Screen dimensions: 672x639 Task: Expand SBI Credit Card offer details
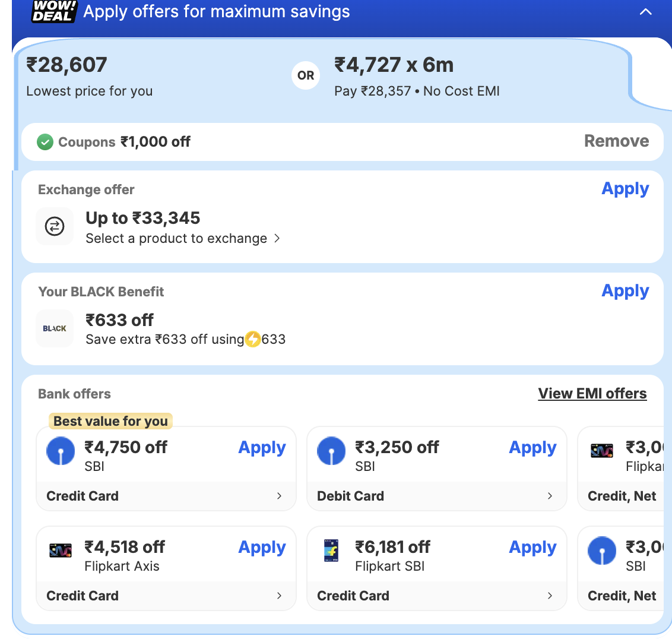click(x=279, y=496)
